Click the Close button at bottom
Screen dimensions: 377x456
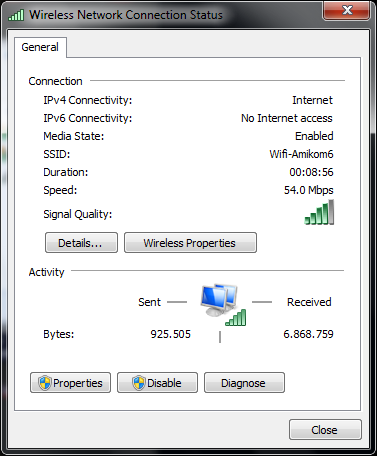[x=325, y=430]
